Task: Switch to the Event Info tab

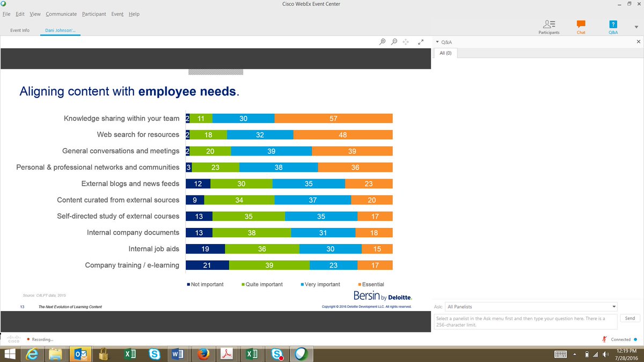Action: click(20, 31)
